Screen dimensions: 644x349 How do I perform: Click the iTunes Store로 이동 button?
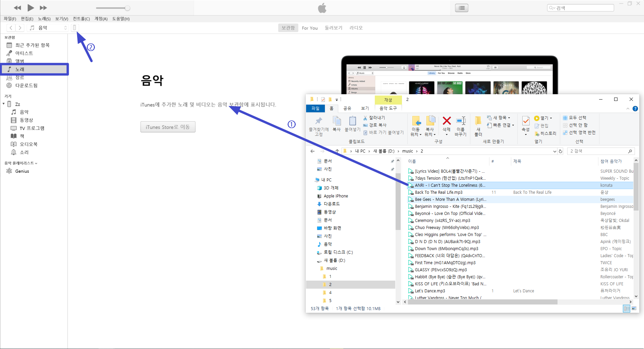[x=168, y=127]
